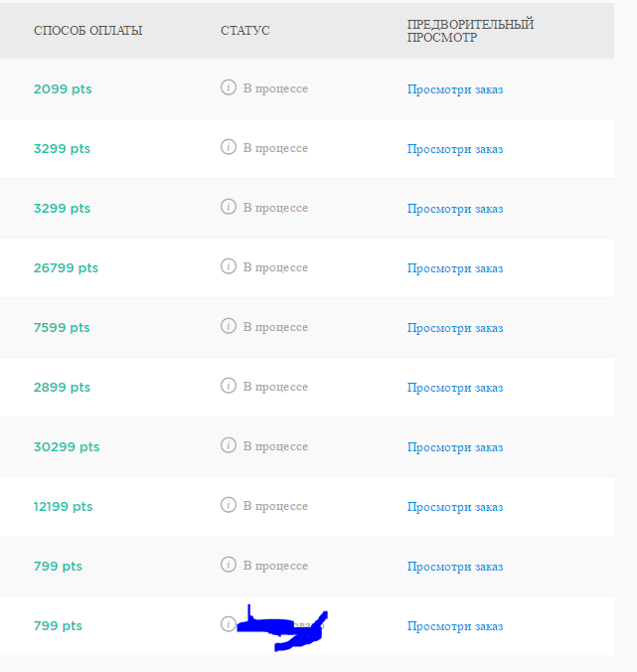The image size is (637, 672).
Task: Click info icon in the 12199 pts row
Action: click(x=229, y=505)
